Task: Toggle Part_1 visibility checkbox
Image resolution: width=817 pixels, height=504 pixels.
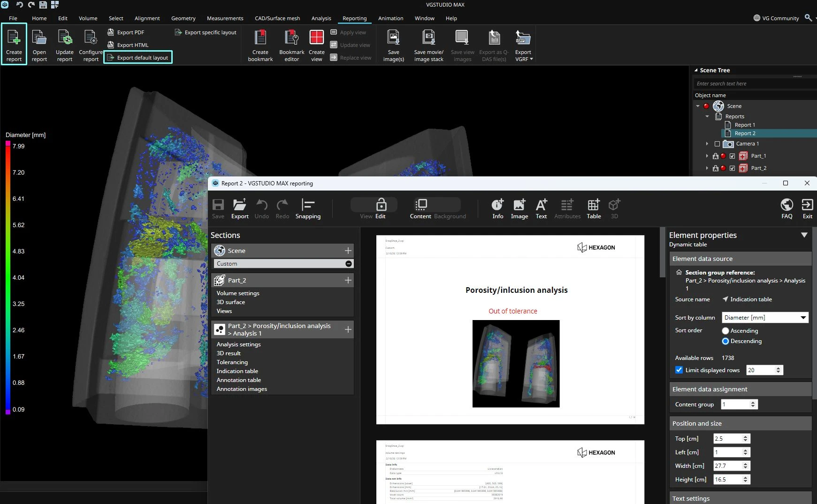Action: coord(732,156)
